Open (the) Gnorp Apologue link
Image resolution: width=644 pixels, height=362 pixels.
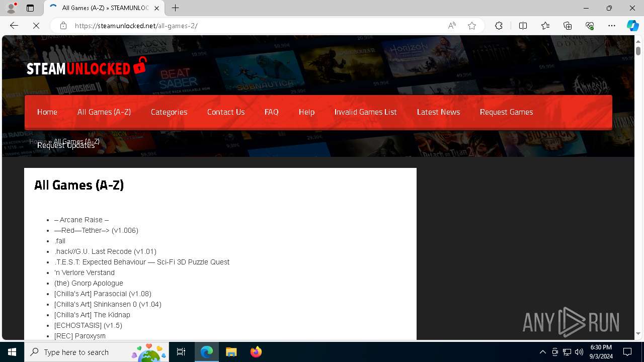point(89,283)
